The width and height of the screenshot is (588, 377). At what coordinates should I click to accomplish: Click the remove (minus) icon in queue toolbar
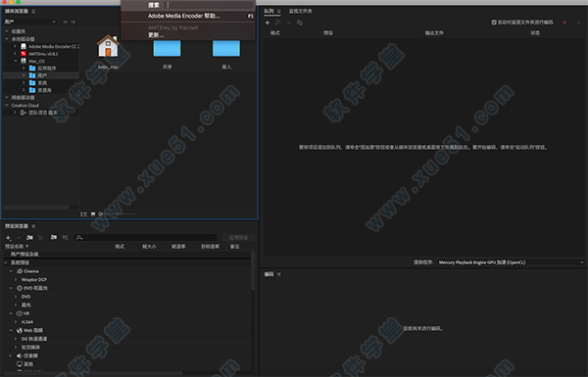(x=289, y=23)
